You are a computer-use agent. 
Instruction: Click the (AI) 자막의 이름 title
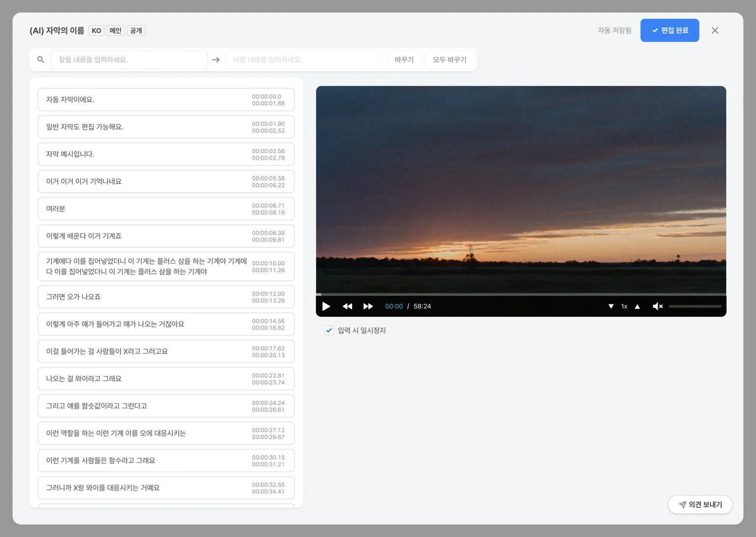[x=57, y=30]
